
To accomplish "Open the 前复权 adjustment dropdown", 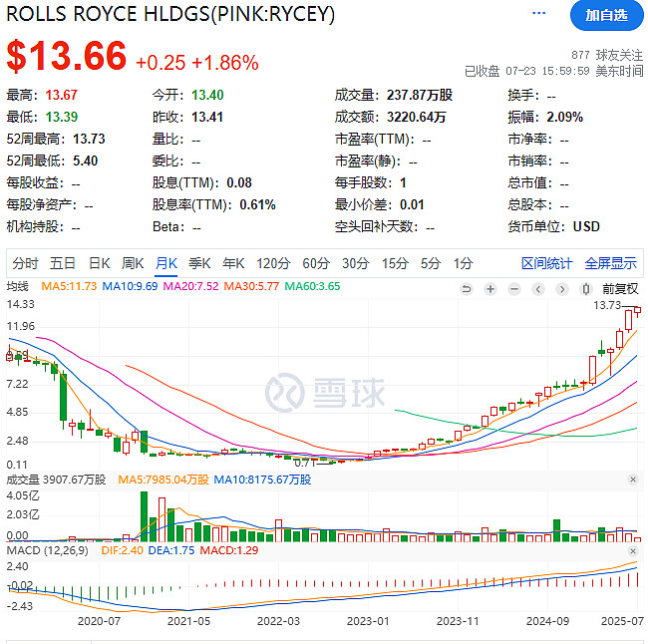I will [x=620, y=288].
